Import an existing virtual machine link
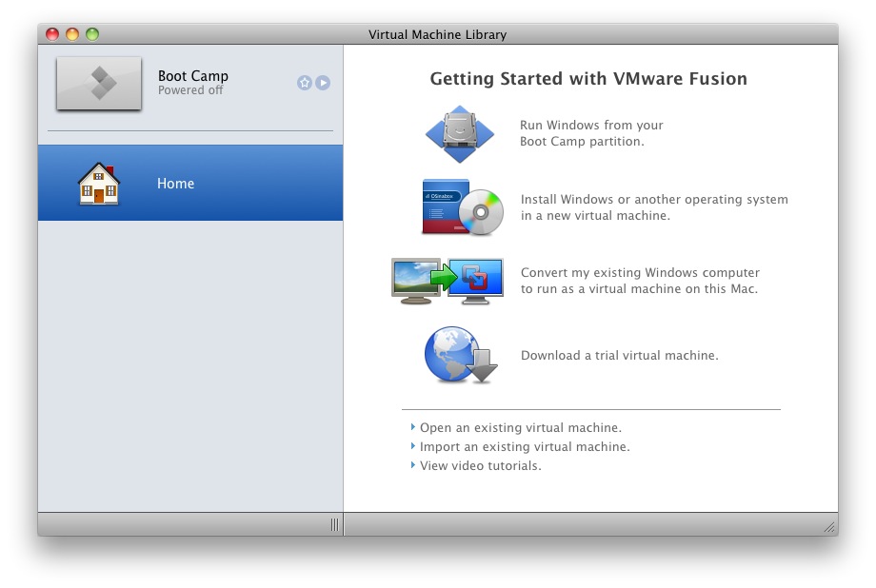This screenshot has height=588, width=876. 525,447
